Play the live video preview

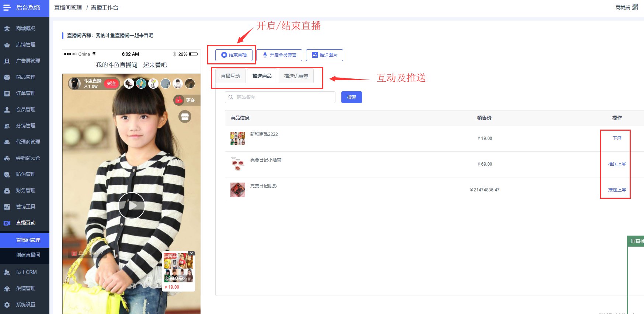point(132,205)
